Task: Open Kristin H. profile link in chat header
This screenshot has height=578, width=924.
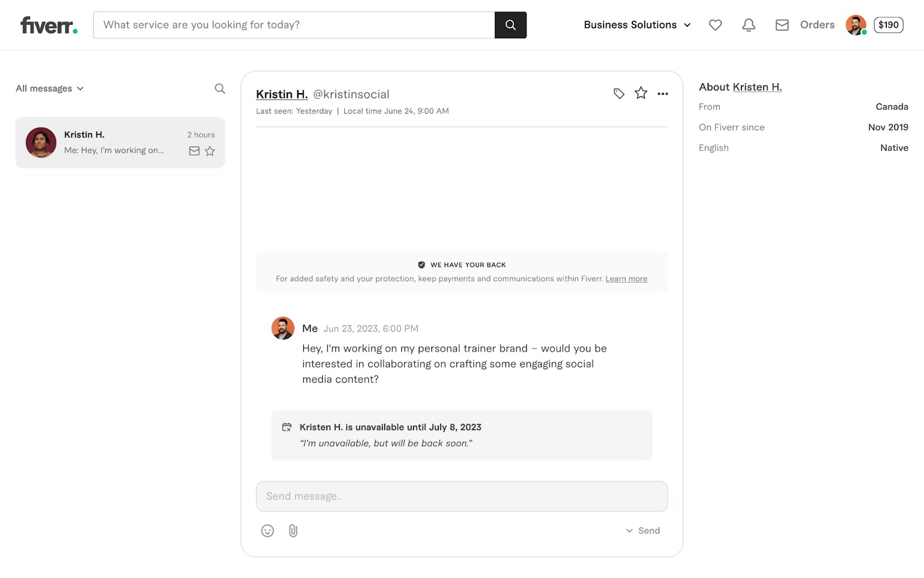Action: pos(282,94)
